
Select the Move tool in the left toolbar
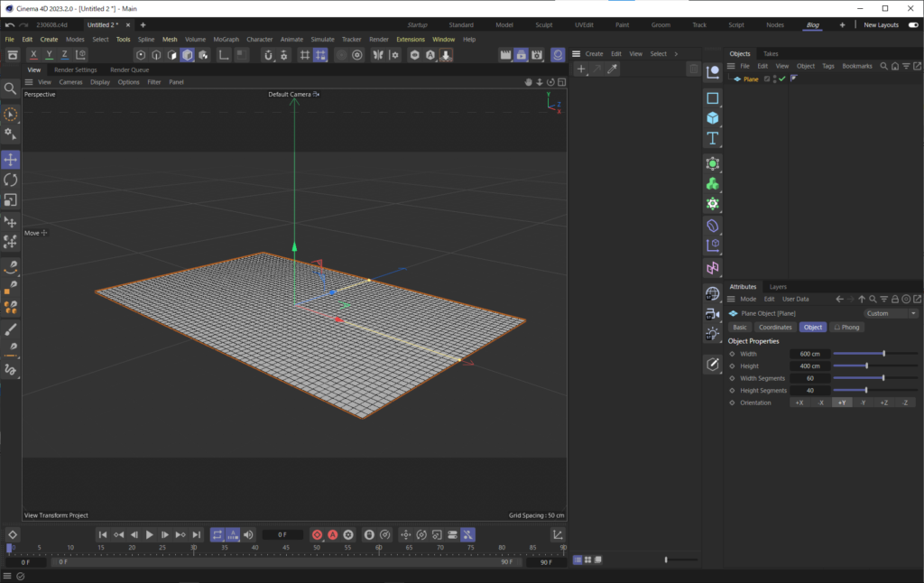(x=11, y=159)
